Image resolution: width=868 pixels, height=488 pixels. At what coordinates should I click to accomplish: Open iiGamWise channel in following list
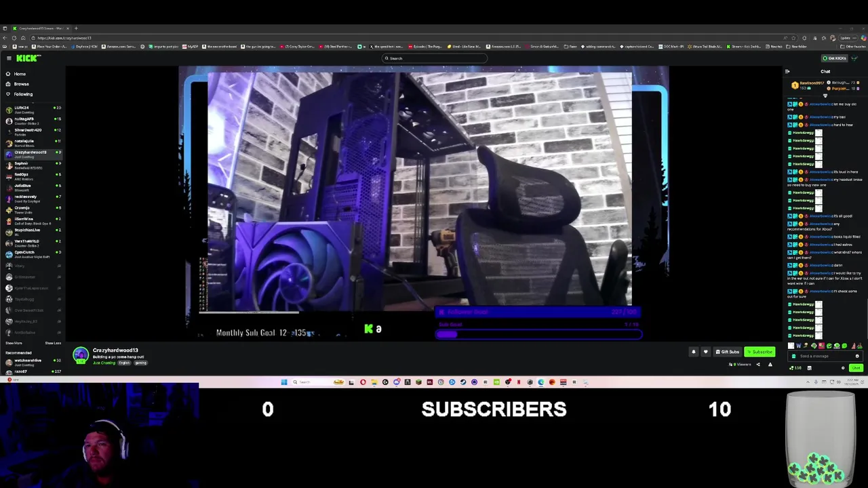33,220
